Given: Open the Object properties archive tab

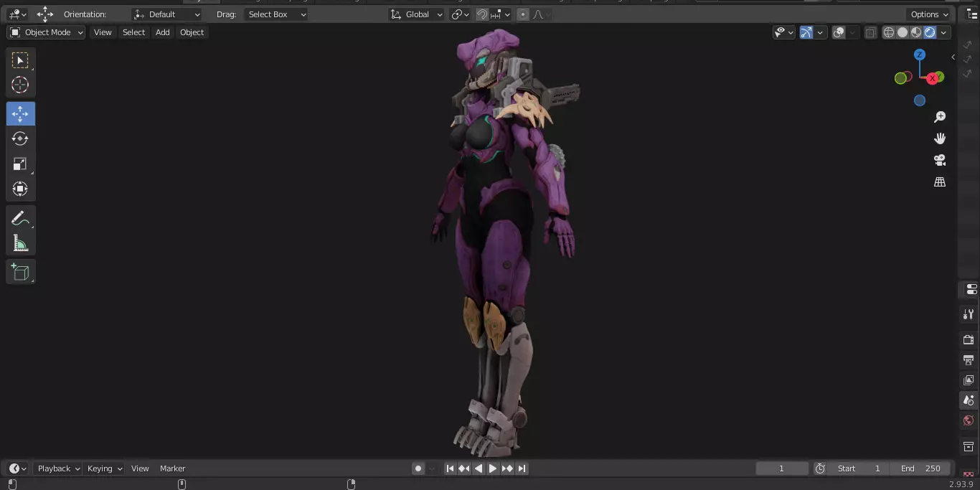Looking at the screenshot, I should click(x=969, y=447).
